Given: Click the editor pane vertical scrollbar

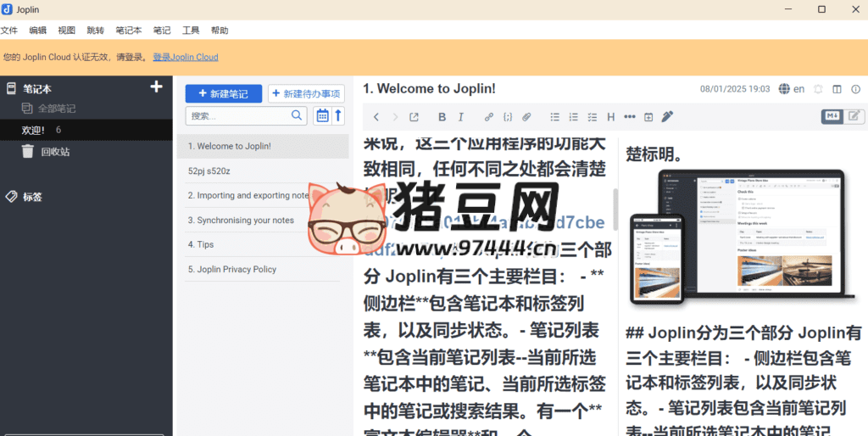Looking at the screenshot, I should click(x=615, y=210).
